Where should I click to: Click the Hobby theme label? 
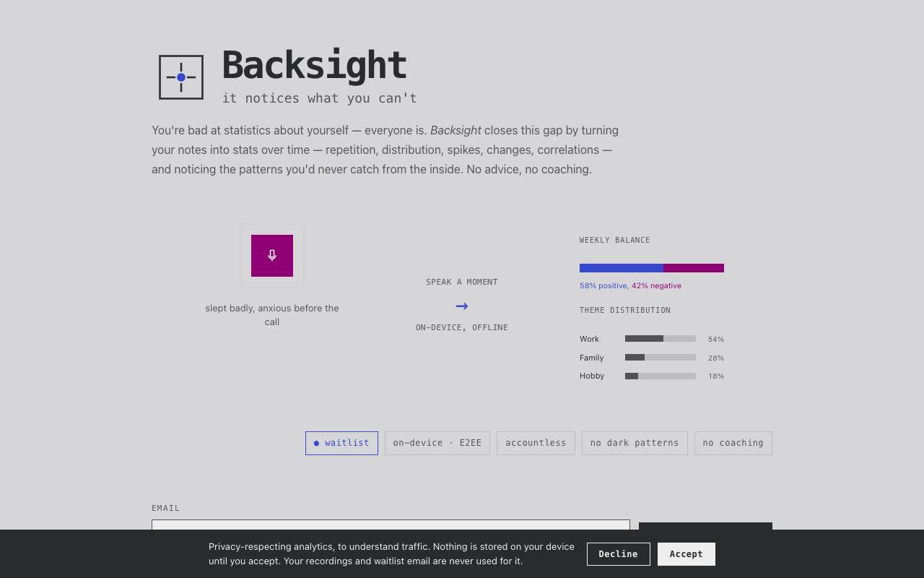pyautogui.click(x=592, y=376)
